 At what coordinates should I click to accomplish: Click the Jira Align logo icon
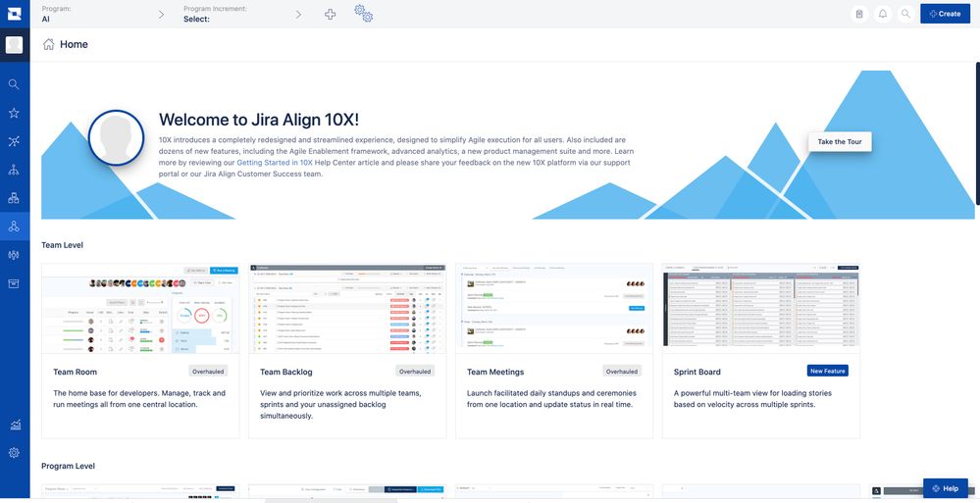pyautogui.click(x=14, y=13)
